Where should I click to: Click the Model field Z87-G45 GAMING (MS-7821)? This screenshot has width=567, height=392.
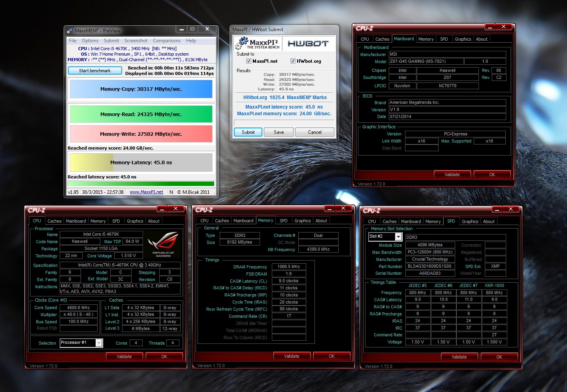pos(426,62)
